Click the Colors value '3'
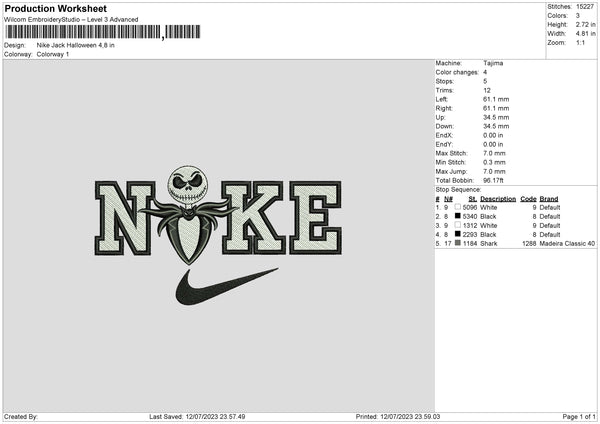This screenshot has height=424, width=600. pyautogui.click(x=578, y=16)
